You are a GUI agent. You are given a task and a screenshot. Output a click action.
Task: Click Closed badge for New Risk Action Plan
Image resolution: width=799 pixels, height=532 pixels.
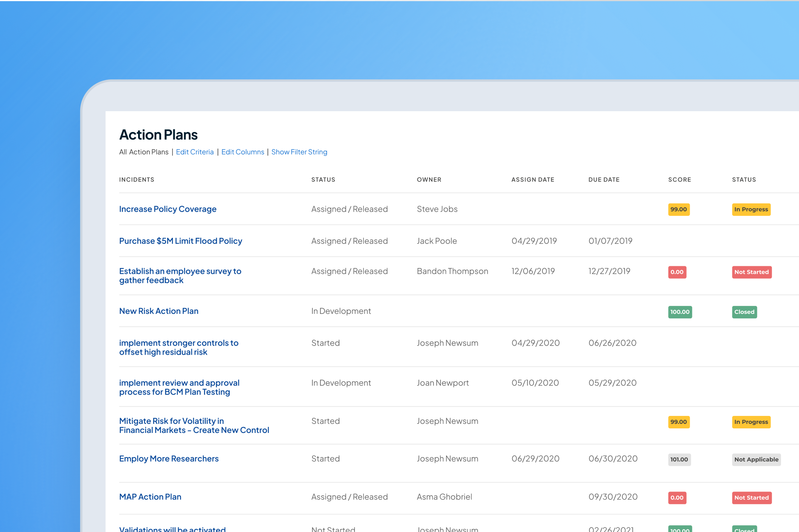pos(744,312)
